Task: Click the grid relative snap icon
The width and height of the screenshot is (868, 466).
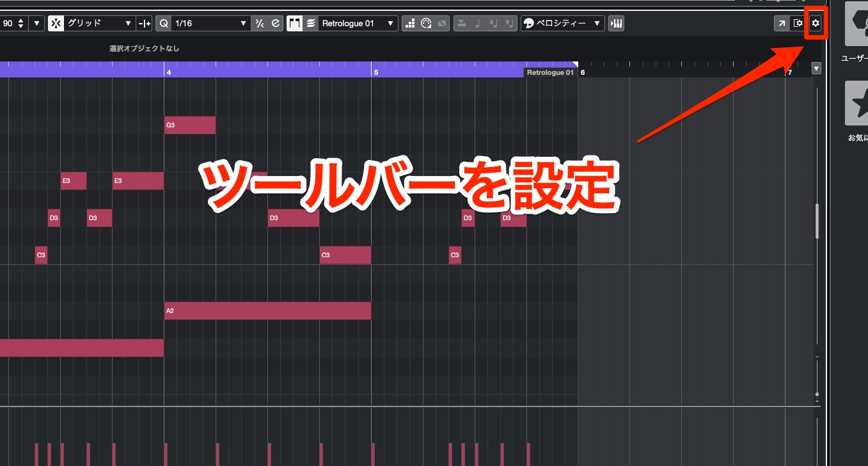Action: coord(145,24)
